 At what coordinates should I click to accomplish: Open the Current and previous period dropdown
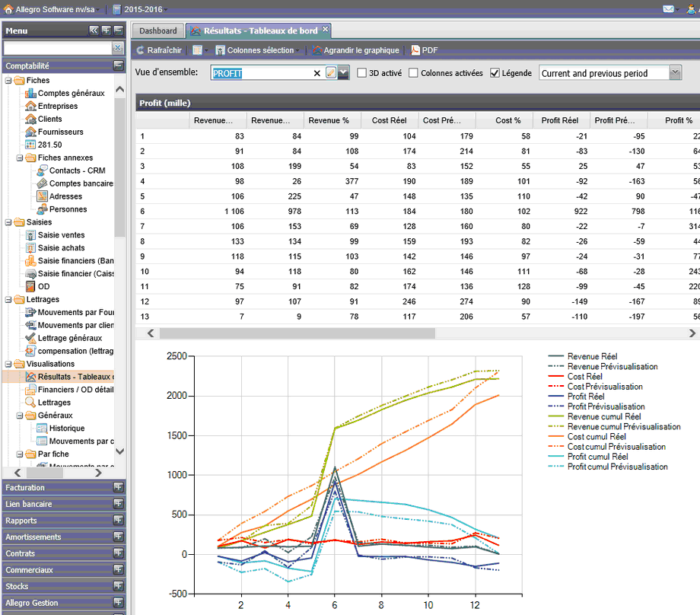pyautogui.click(x=676, y=73)
